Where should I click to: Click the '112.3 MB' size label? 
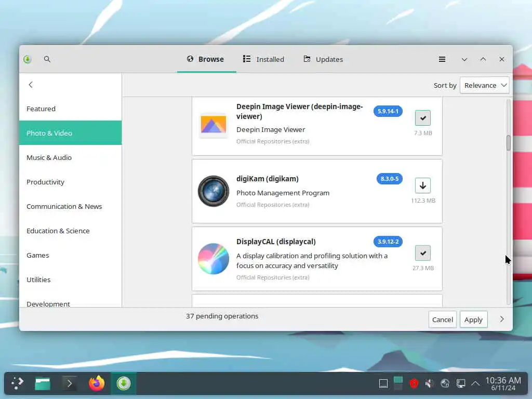pyautogui.click(x=423, y=201)
